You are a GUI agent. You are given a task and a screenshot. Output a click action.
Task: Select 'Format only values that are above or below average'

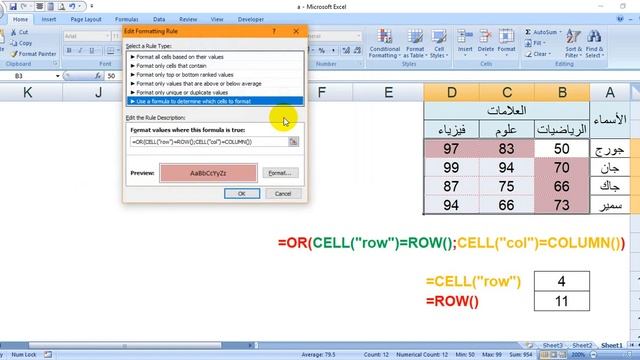point(215,84)
